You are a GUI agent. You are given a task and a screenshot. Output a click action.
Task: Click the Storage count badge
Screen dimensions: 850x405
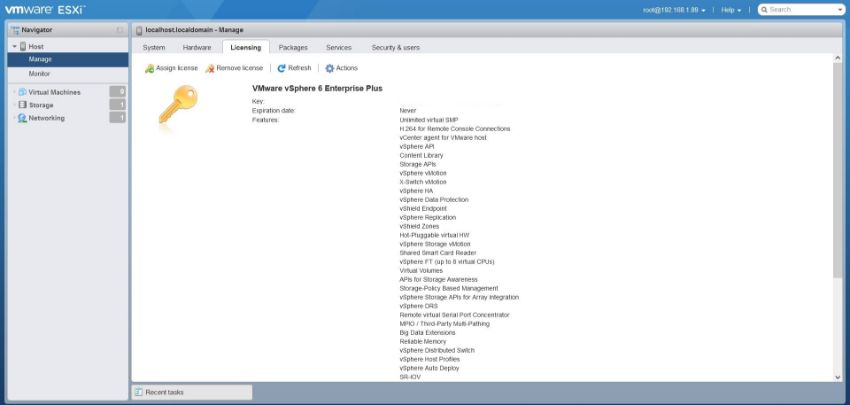coord(118,105)
